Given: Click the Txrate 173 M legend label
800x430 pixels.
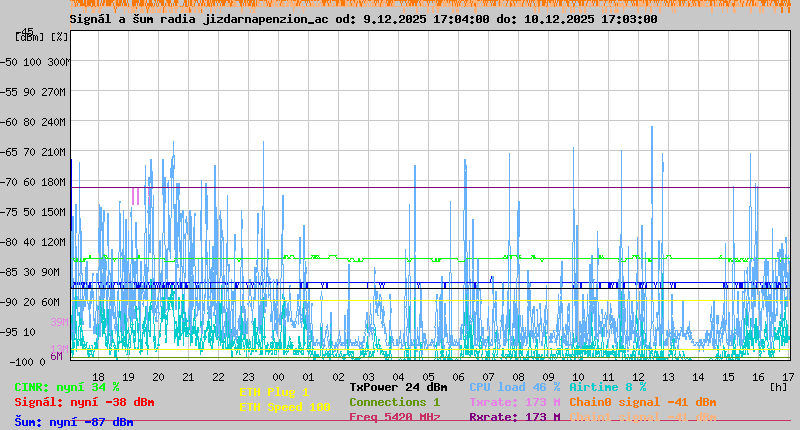Looking at the screenshot, I should (x=514, y=402).
